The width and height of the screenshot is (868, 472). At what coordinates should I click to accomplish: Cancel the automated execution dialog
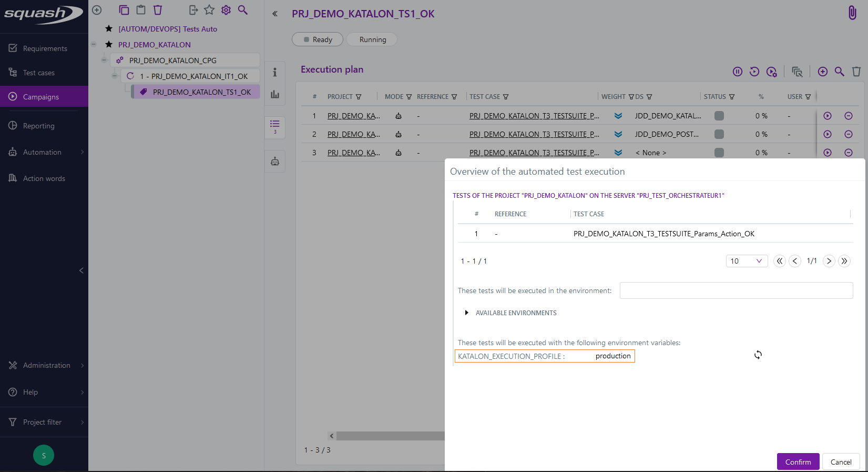(x=841, y=461)
